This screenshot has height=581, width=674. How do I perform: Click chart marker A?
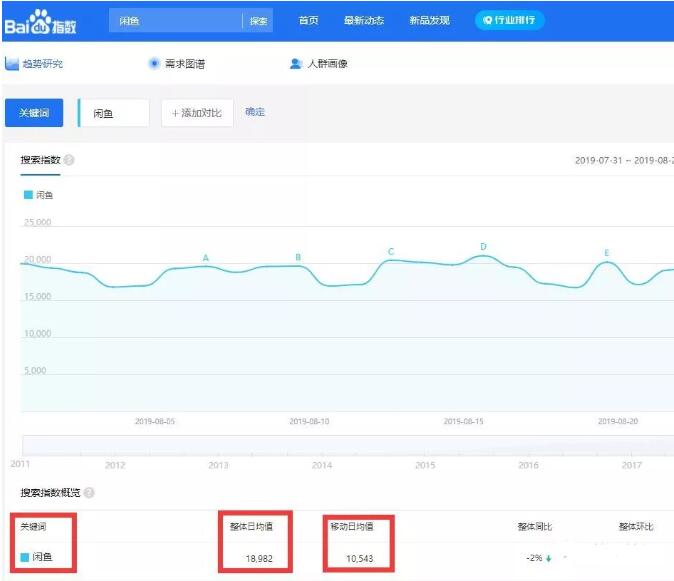point(205,258)
